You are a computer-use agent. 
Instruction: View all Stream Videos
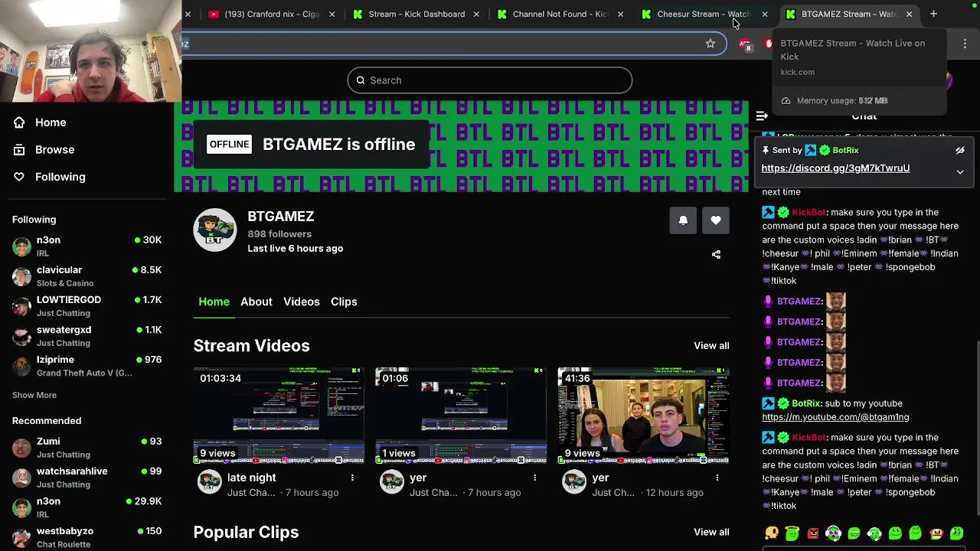[711, 346]
